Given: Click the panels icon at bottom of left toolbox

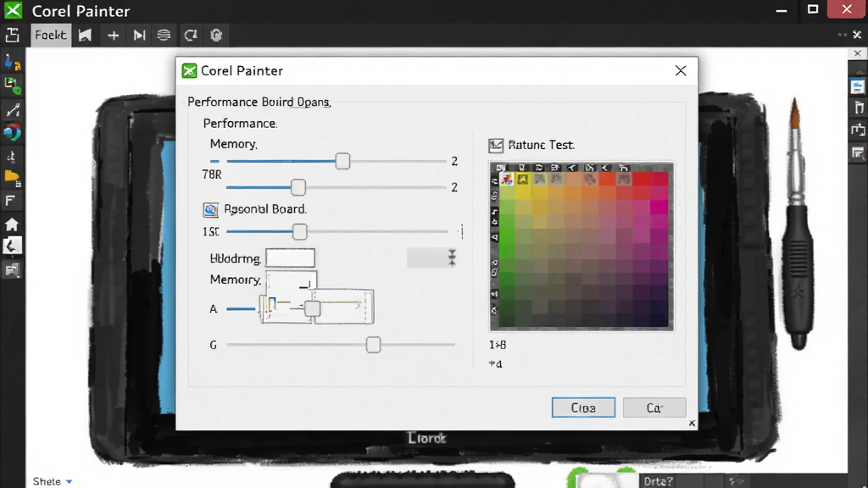Looking at the screenshot, I should 12,270.
